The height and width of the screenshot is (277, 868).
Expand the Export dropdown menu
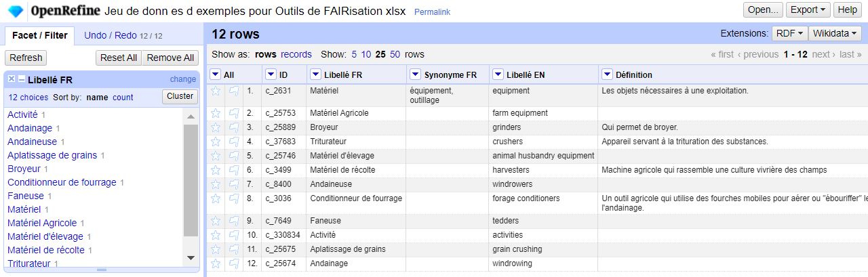[x=809, y=10]
